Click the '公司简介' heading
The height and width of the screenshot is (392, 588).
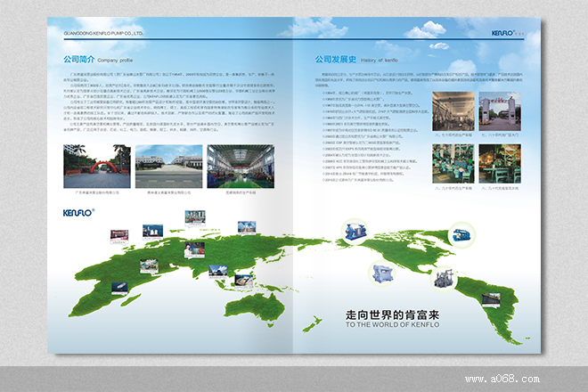(x=78, y=60)
